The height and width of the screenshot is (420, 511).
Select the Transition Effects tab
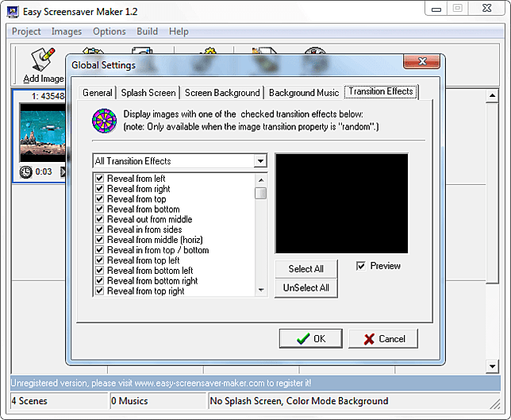coord(381,91)
